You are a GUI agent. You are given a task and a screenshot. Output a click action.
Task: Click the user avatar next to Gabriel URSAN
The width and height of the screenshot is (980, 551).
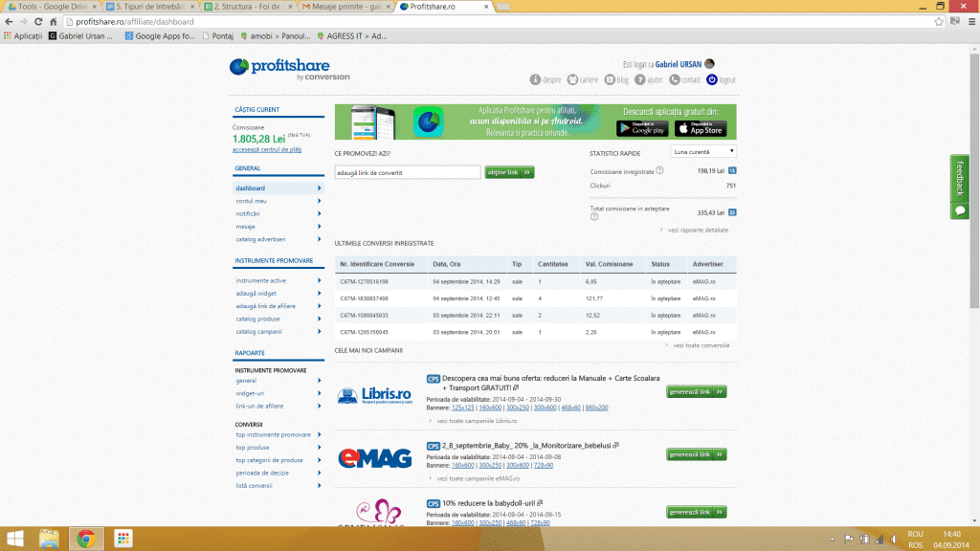(x=709, y=64)
